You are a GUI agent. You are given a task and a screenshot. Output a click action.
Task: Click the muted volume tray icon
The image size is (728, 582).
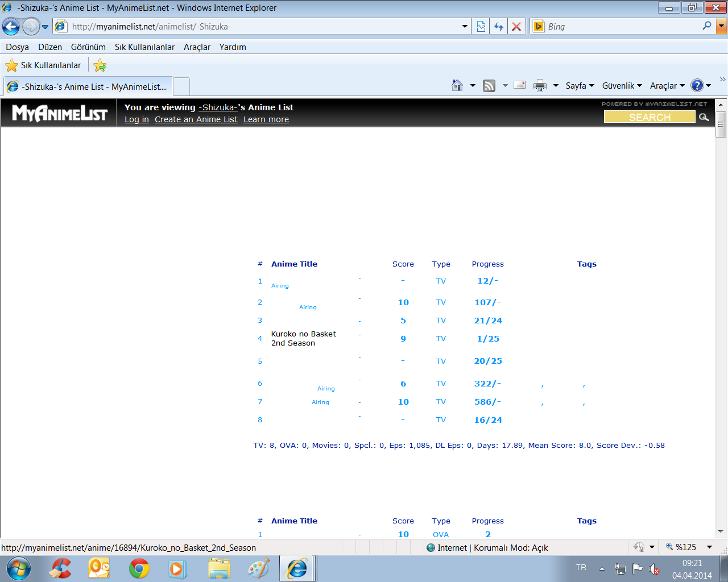pos(655,568)
